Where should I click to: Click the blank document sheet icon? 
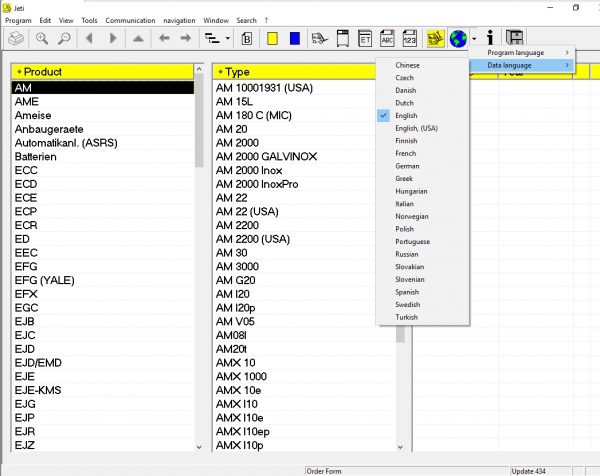tap(342, 38)
